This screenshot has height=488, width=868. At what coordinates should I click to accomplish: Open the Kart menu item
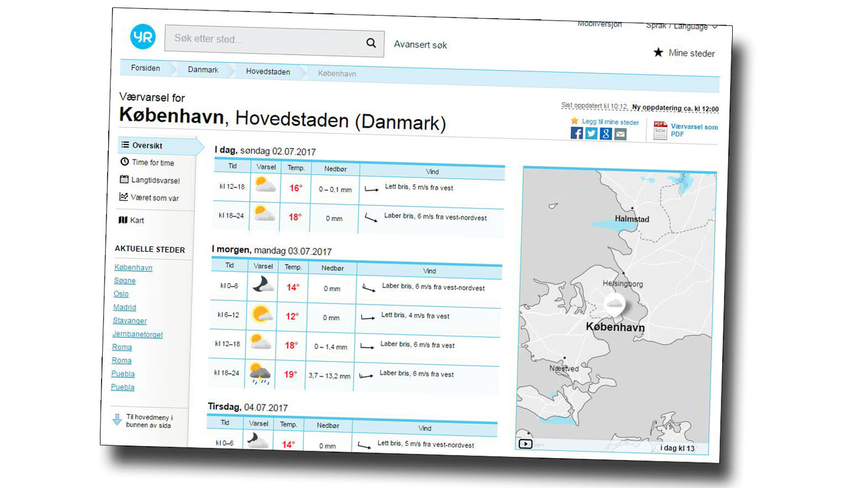coord(136,220)
